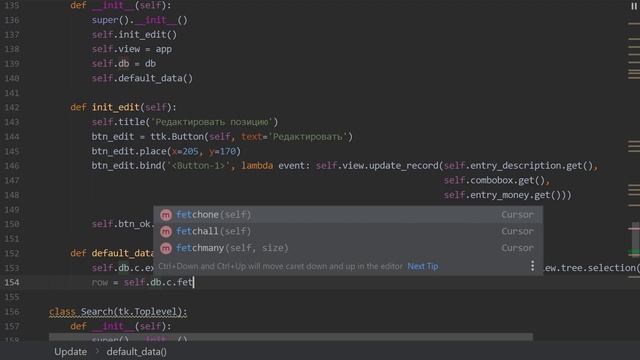Image resolution: width=640 pixels, height=360 pixels.
Task: Click default_data() breadcrumb in bottom bar
Action: 136,351
